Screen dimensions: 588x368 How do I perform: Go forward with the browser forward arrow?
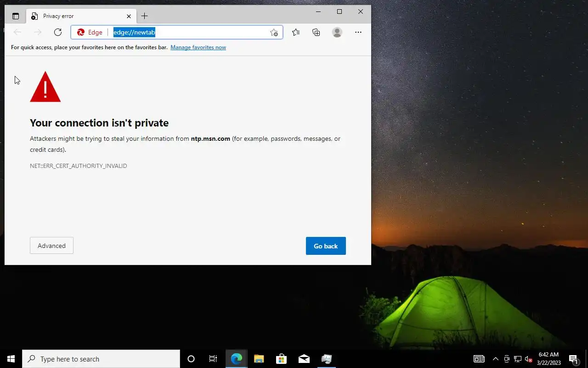click(x=38, y=32)
